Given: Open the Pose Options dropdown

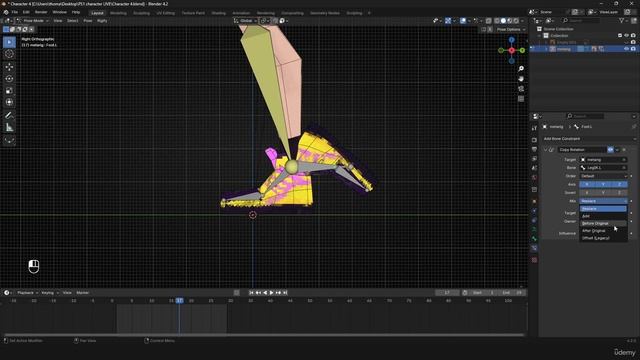Looking at the screenshot, I should click(x=511, y=29).
